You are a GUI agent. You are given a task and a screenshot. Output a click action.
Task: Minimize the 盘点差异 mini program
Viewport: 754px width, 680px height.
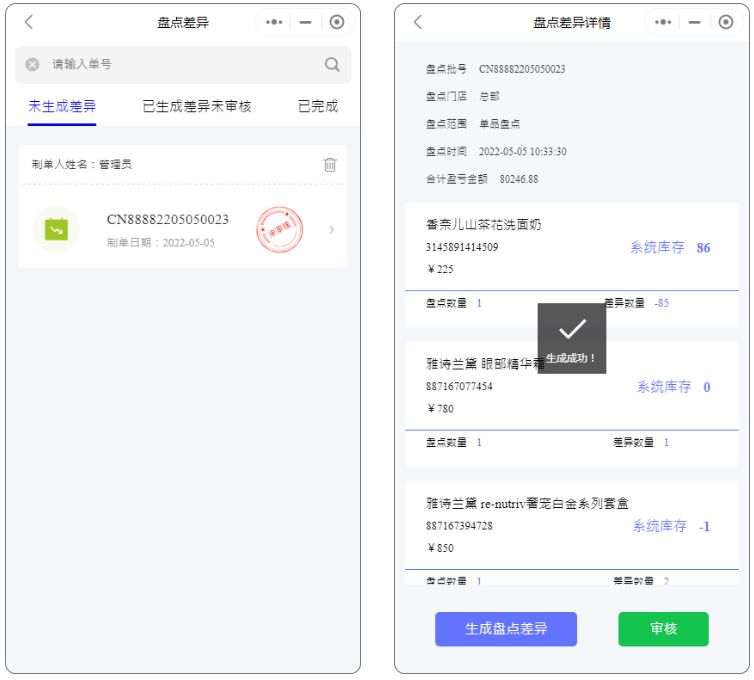[x=305, y=22]
